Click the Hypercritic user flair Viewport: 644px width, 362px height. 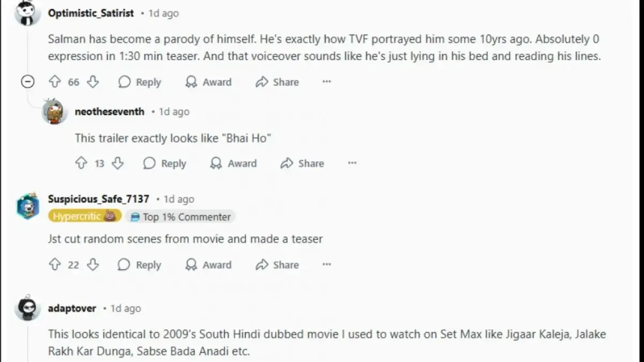(84, 217)
